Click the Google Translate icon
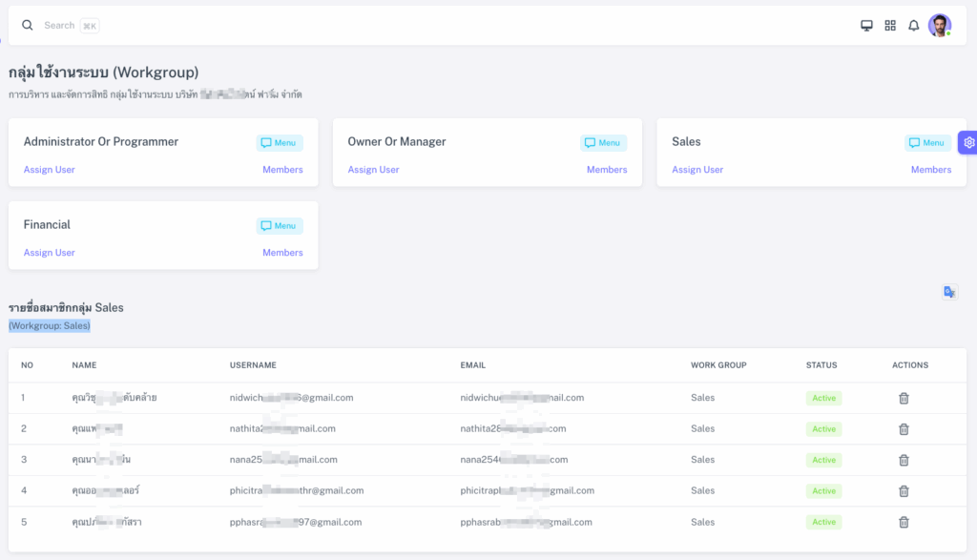Viewport: 977px width, 560px height. [x=949, y=292]
